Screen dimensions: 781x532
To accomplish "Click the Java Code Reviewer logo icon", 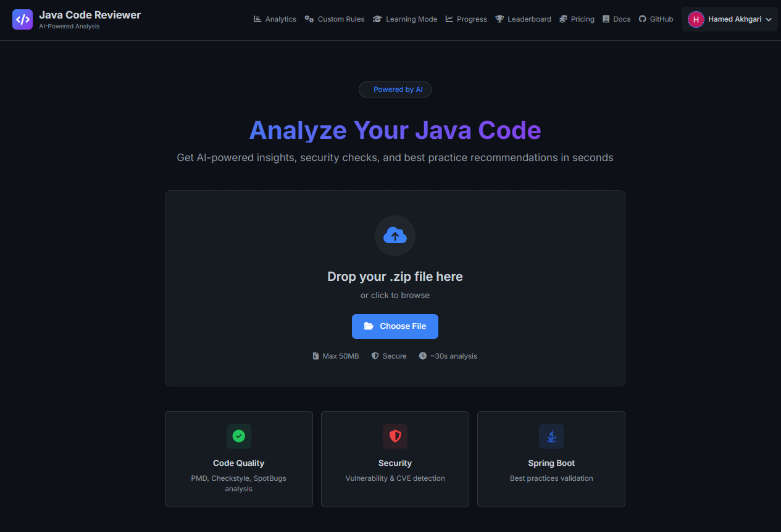I will point(23,19).
